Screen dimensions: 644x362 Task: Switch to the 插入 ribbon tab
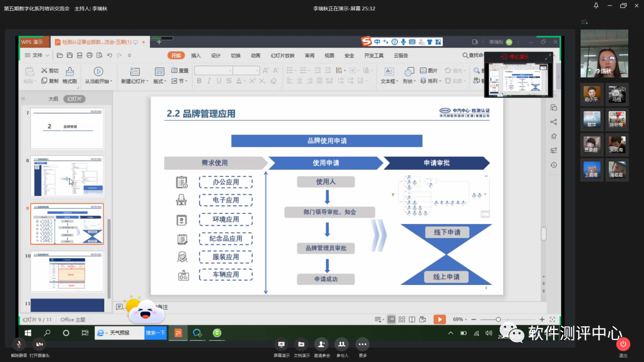coord(196,56)
